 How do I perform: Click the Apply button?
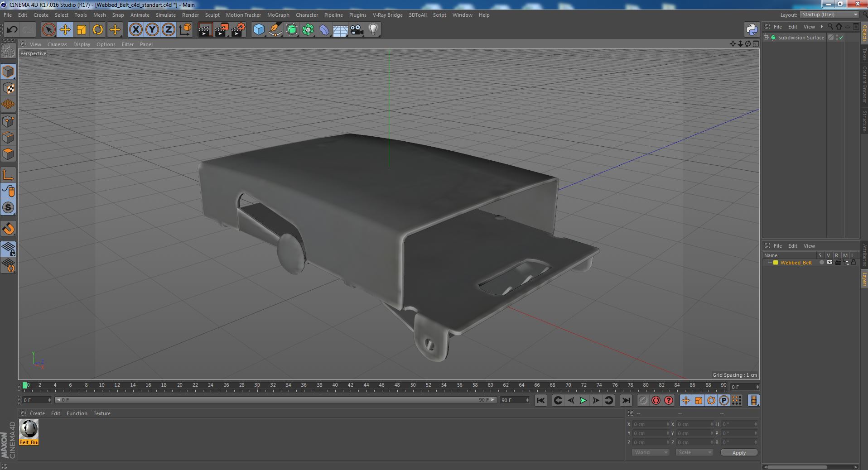(x=739, y=452)
